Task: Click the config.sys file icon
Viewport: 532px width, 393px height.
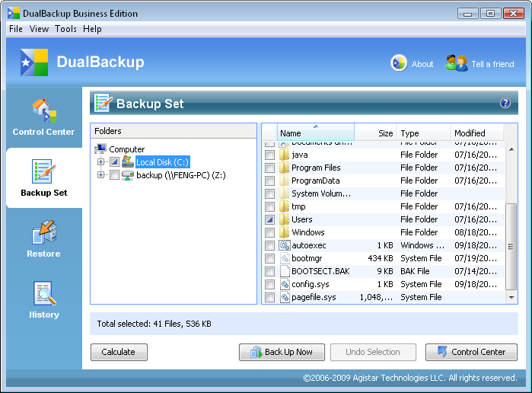Action: click(285, 284)
